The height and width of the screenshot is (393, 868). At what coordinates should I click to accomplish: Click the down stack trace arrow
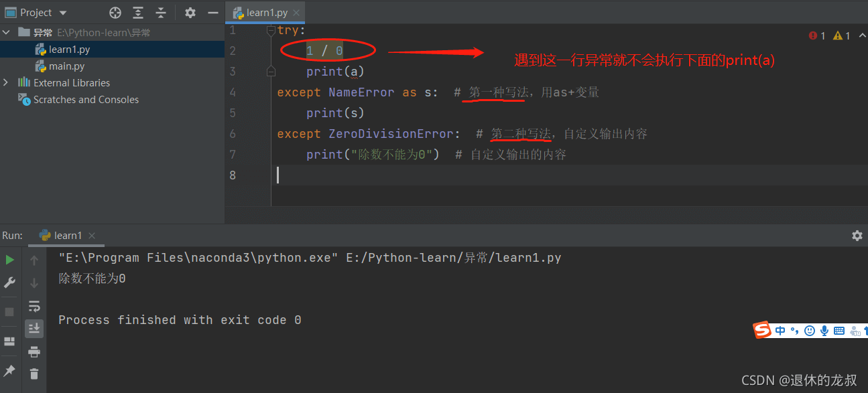(34, 283)
